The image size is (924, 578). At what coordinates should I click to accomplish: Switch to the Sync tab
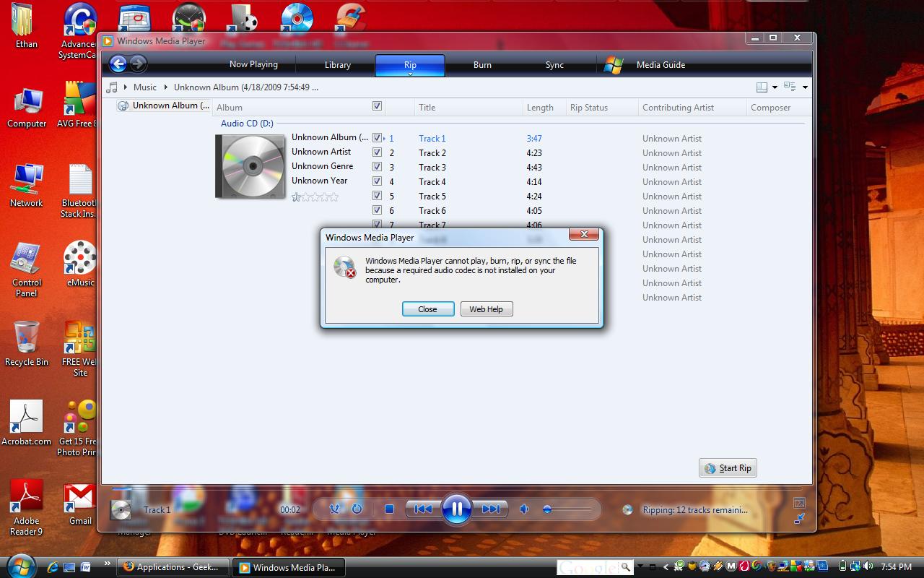tap(554, 65)
